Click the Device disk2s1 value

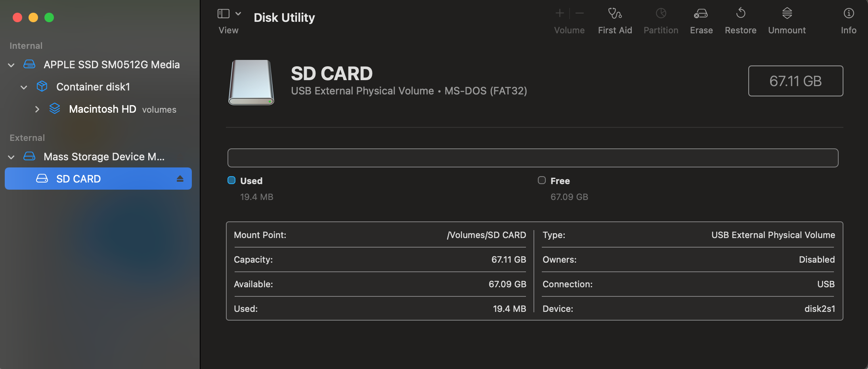[x=820, y=309]
